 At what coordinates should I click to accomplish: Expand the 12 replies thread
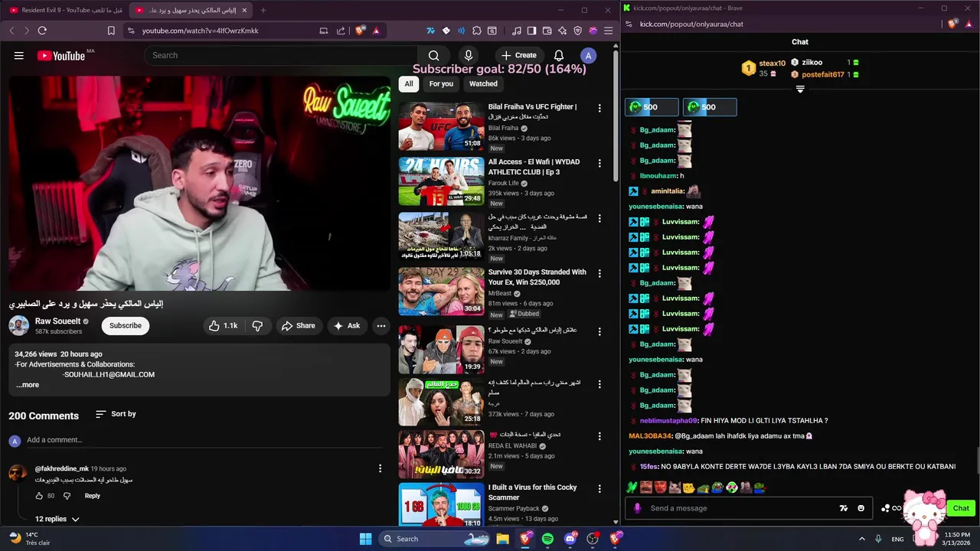click(57, 519)
